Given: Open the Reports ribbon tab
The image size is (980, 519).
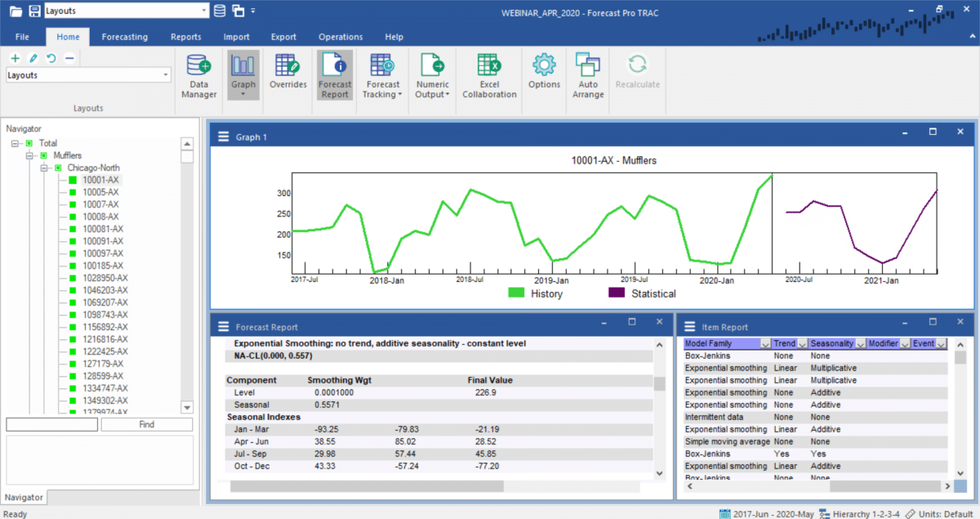Looking at the screenshot, I should click(185, 36).
